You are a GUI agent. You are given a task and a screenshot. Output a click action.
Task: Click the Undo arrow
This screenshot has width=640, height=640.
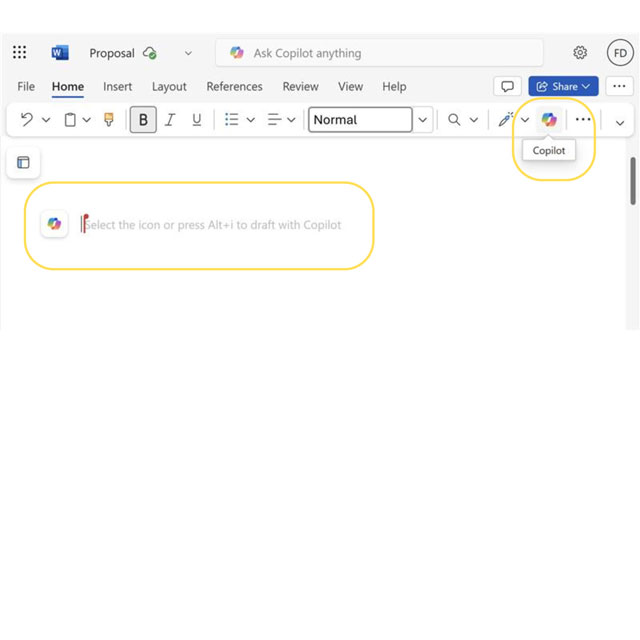(x=26, y=120)
